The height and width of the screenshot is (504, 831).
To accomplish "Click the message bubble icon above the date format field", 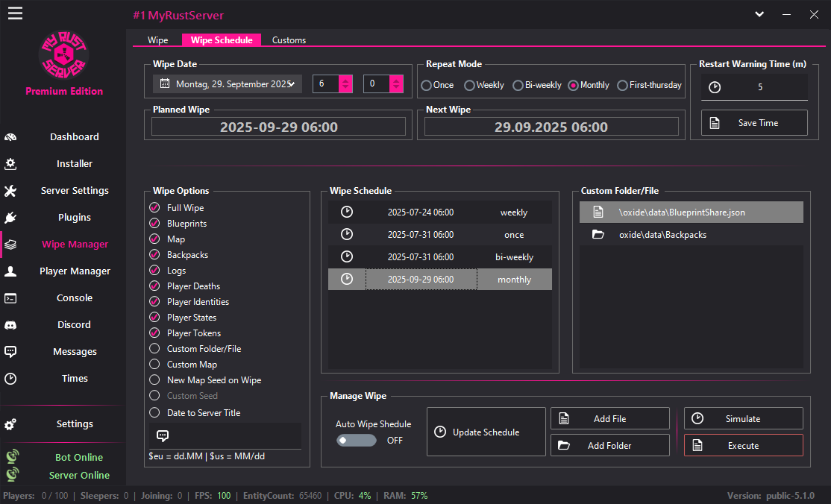I will pyautogui.click(x=161, y=435).
